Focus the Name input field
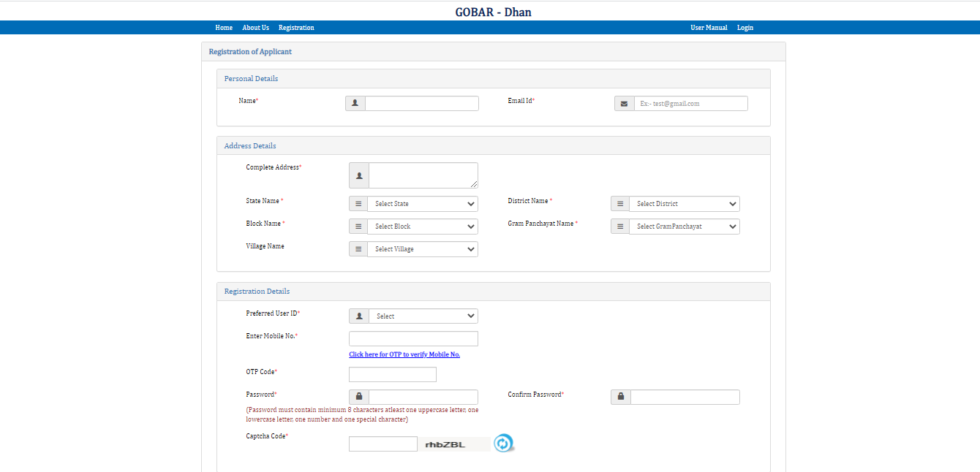 tap(422, 103)
